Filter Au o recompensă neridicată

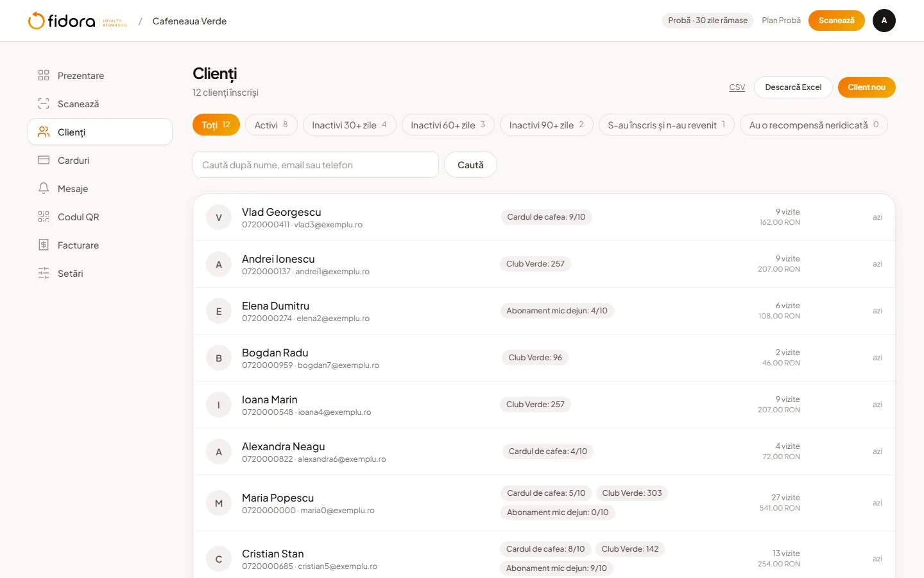coord(814,125)
